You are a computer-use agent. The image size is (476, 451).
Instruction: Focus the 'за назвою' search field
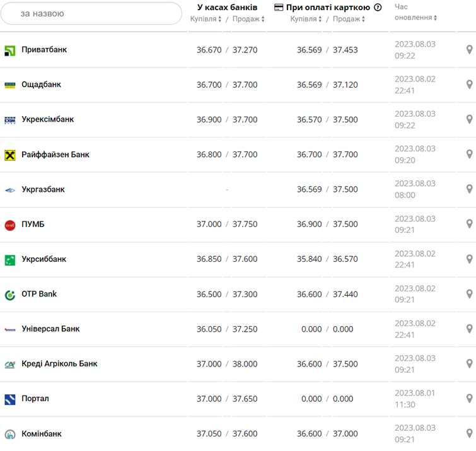coord(91,13)
